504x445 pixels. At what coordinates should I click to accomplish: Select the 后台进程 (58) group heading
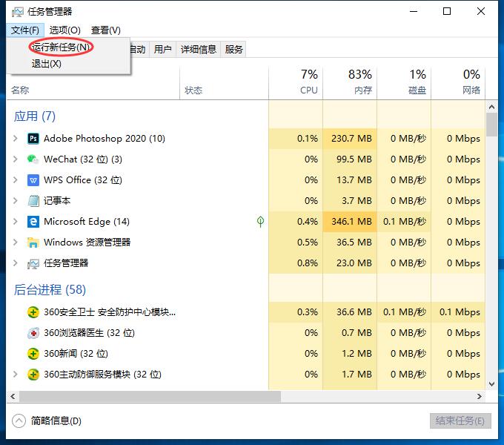click(50, 290)
